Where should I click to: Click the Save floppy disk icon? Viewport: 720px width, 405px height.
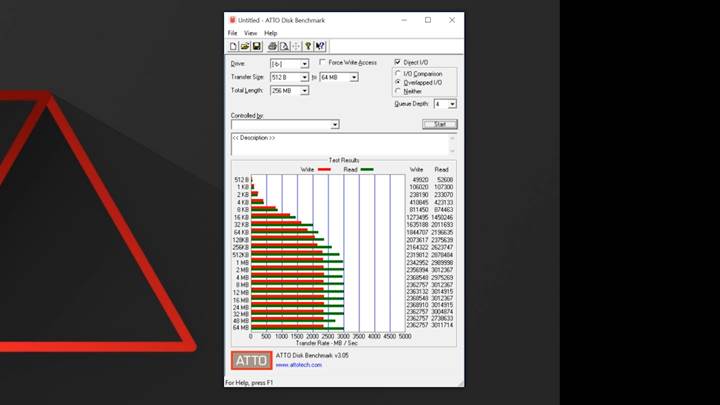point(256,46)
